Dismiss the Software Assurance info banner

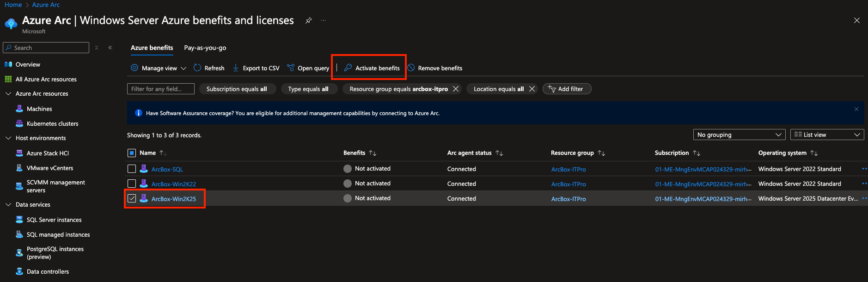pyautogui.click(x=856, y=109)
